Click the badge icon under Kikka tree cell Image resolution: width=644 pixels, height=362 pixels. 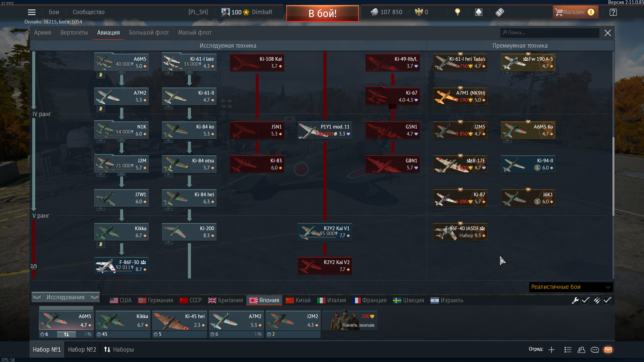tap(101, 244)
